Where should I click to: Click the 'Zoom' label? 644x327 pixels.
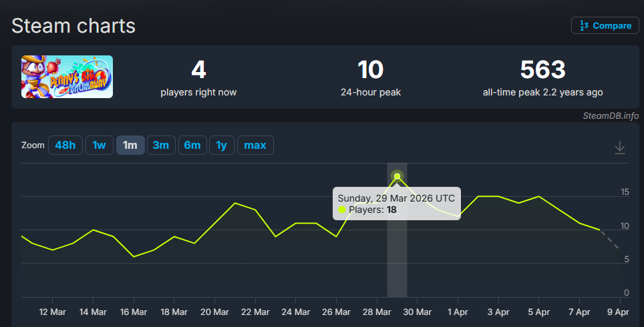click(x=33, y=145)
